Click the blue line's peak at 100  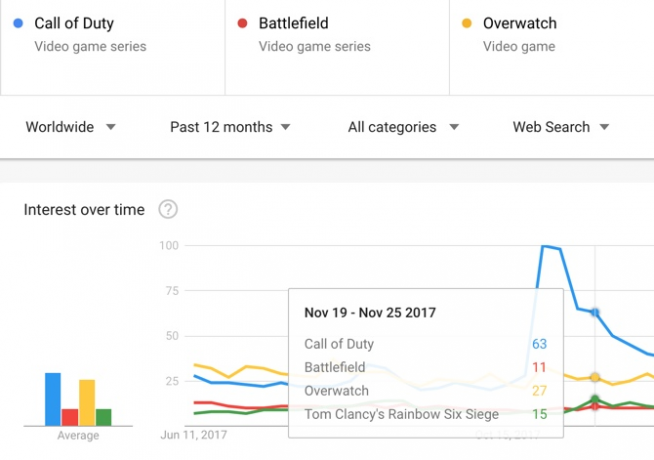[543, 246]
